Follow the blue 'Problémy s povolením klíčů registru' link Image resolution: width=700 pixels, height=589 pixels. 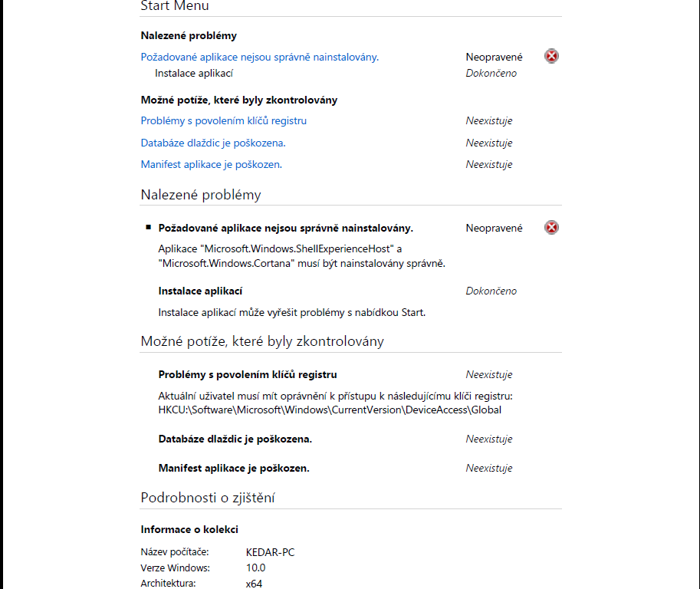click(x=223, y=120)
